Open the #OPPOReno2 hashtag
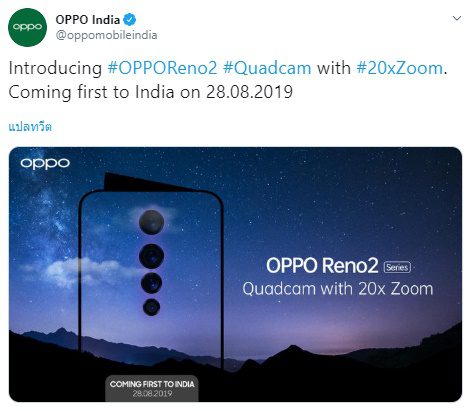The image size is (469, 411). 162,68
